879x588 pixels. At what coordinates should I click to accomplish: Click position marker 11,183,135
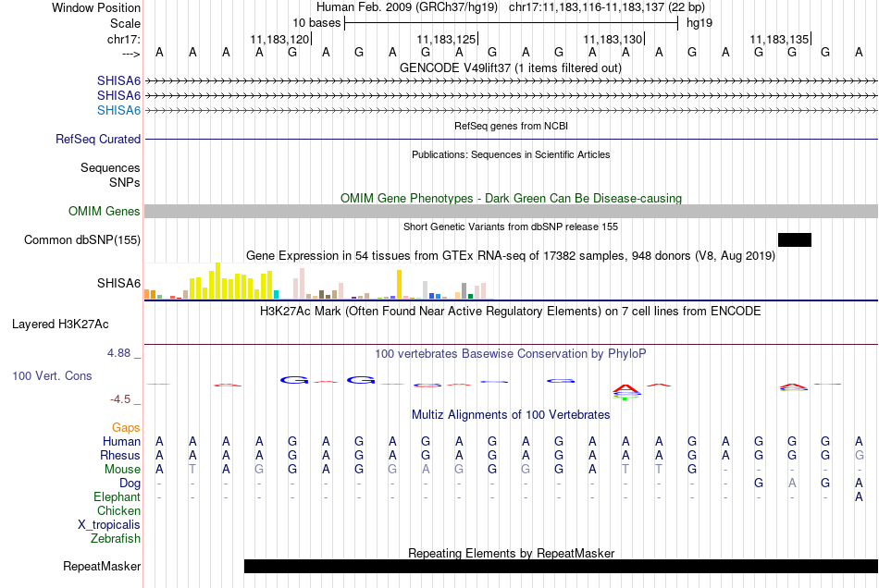pyautogui.click(x=780, y=39)
